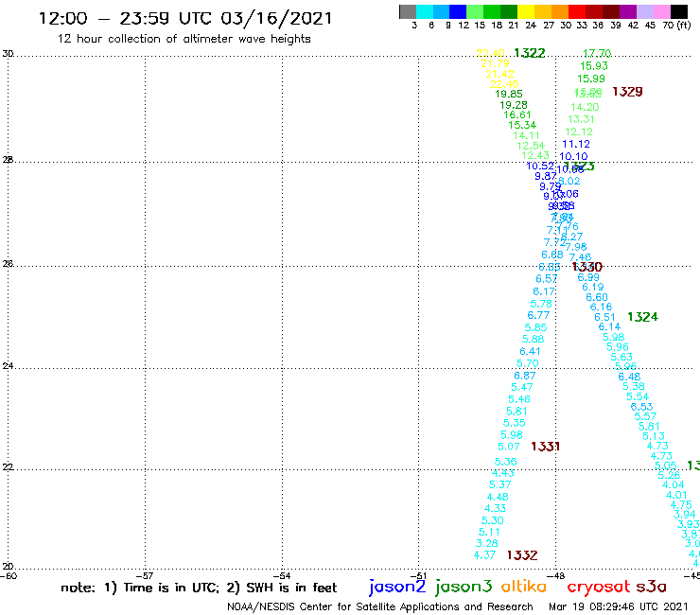
Task: Click track number 1322
Action: (530, 53)
